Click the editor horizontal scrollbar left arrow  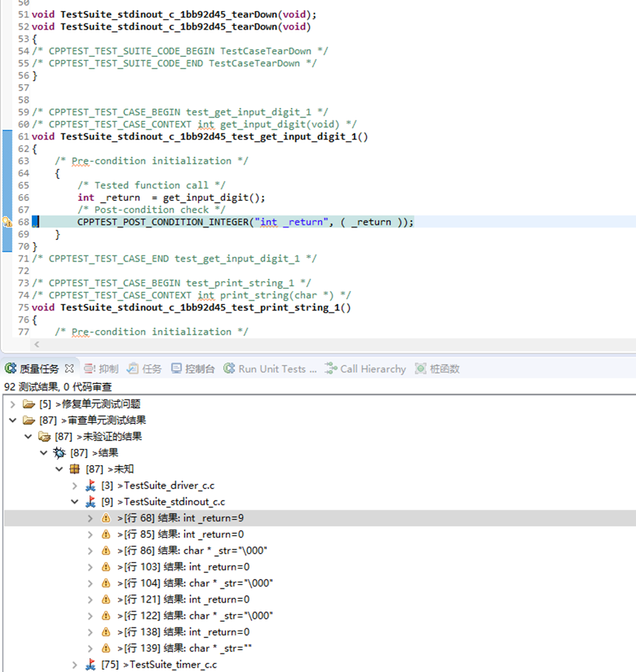click(36, 344)
